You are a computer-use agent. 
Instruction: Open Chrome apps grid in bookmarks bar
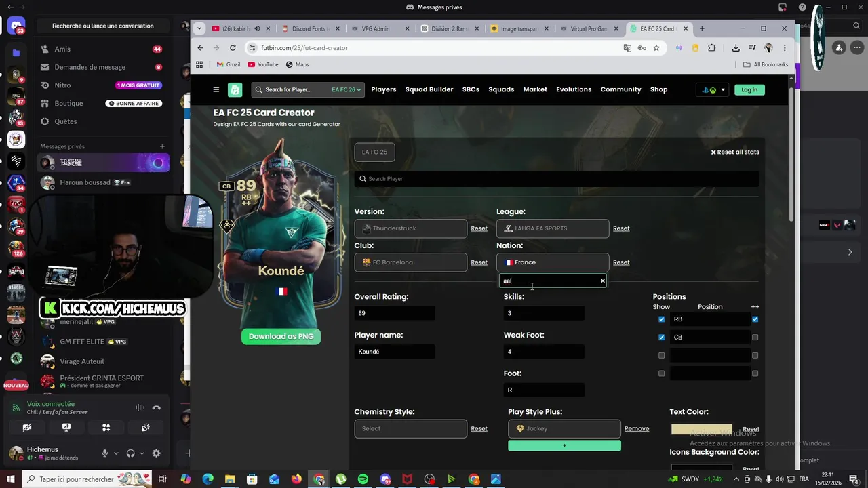coord(199,64)
